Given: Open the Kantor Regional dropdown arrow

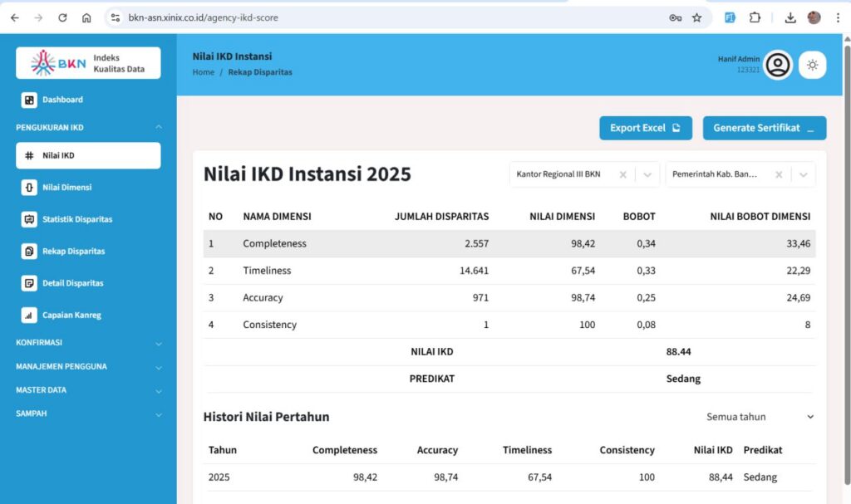Looking at the screenshot, I should [x=647, y=174].
